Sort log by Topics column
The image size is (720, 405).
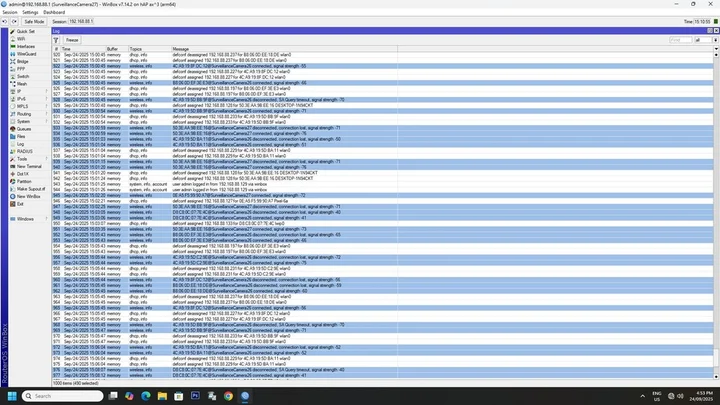point(150,49)
